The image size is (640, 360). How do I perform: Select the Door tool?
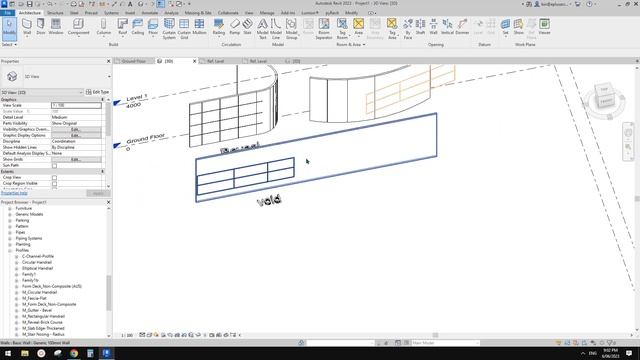41,27
